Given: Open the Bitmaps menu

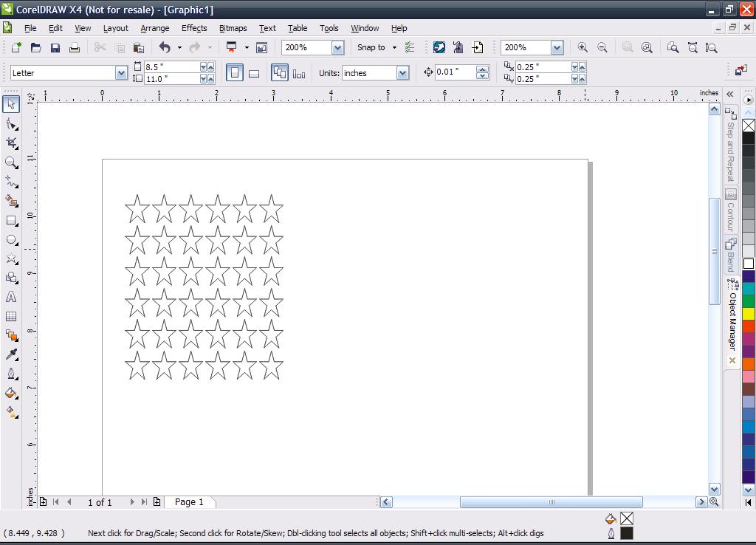Looking at the screenshot, I should tap(233, 28).
